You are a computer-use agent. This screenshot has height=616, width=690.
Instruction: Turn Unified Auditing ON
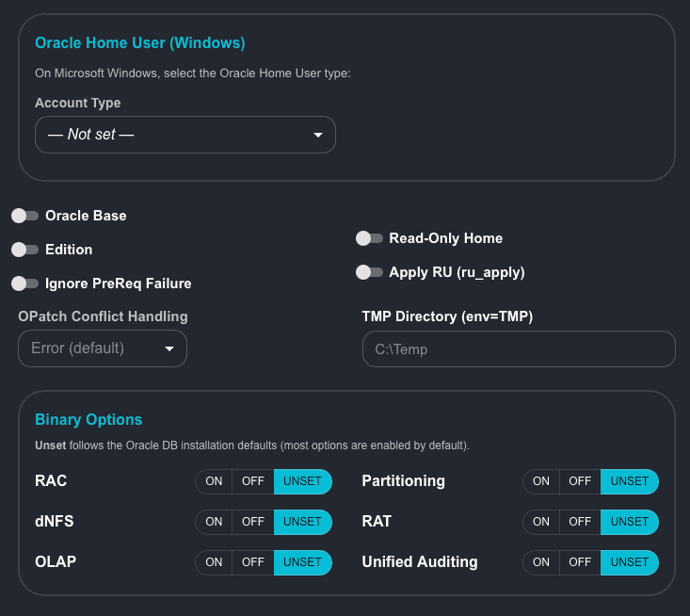pos(541,562)
